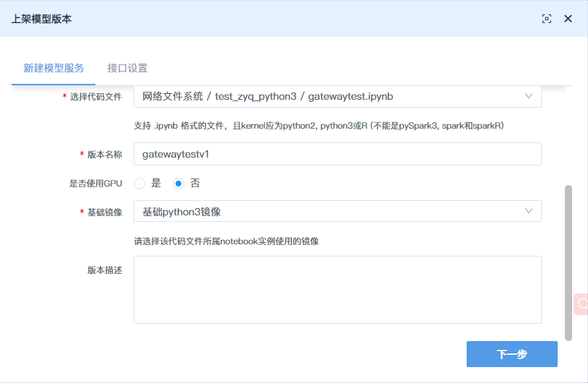Click the 版本描述 label
Screen dimensions: 588x383
[105, 270]
